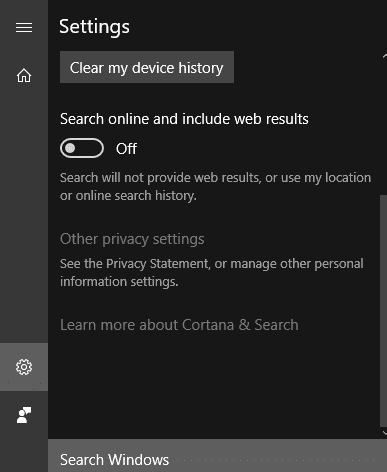Go to Cortana Home icon

(24, 75)
